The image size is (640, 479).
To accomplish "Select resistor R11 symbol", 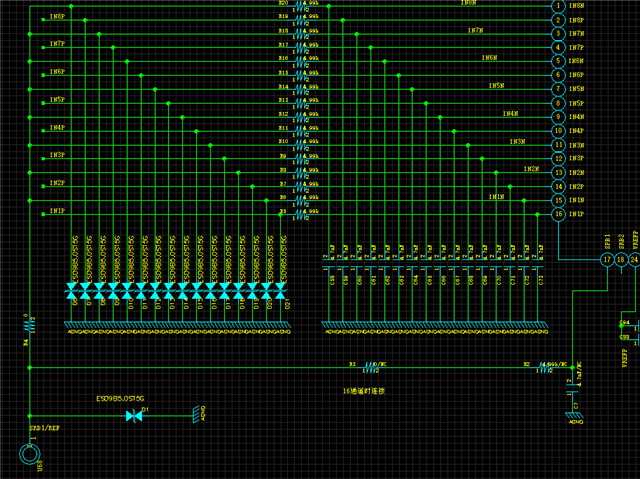I will coord(300,131).
